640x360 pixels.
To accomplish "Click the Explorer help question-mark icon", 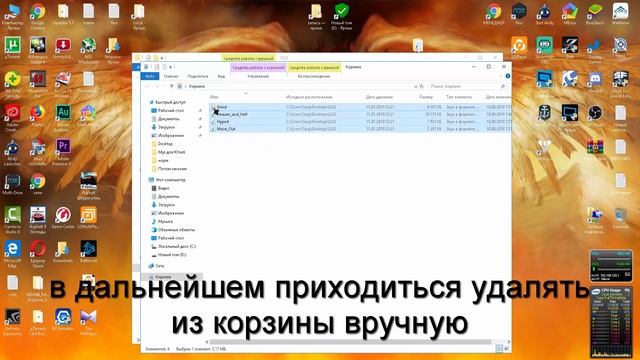I will click(x=507, y=76).
